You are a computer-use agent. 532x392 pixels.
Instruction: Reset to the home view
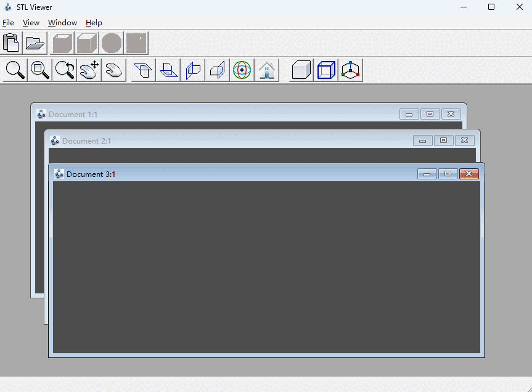[x=266, y=70]
